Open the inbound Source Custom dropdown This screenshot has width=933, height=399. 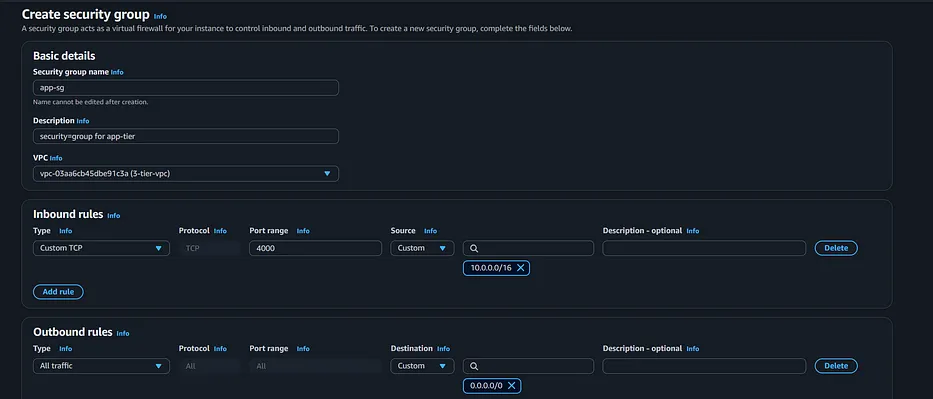pos(422,248)
